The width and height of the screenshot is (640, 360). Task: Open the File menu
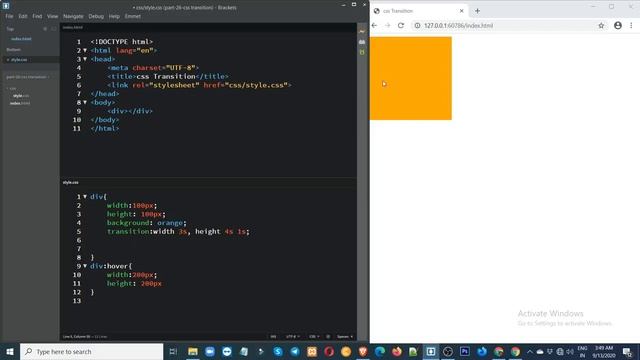9,16
